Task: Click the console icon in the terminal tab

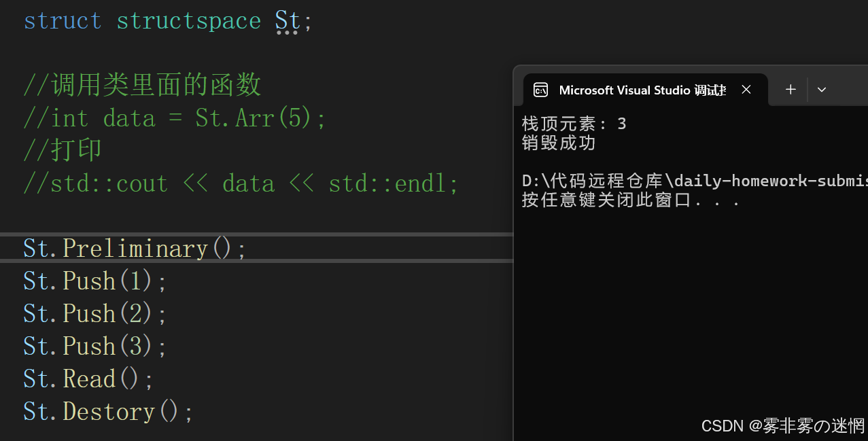Action: pos(541,90)
